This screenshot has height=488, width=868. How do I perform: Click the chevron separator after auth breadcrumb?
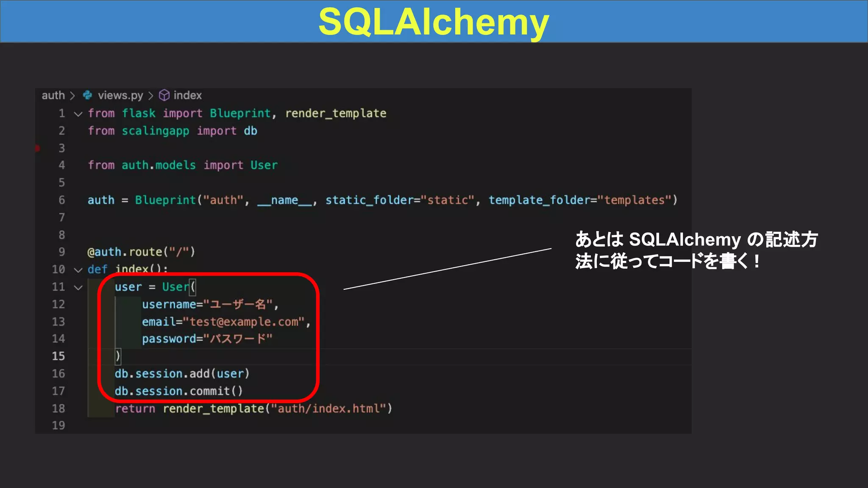click(x=72, y=96)
